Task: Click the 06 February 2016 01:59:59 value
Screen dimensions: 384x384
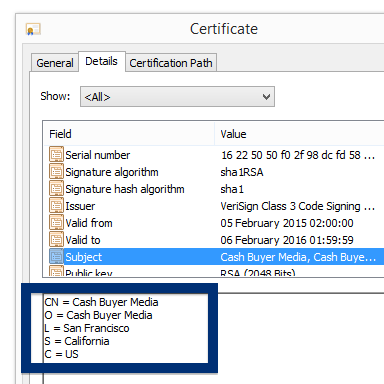Action: [287, 240]
